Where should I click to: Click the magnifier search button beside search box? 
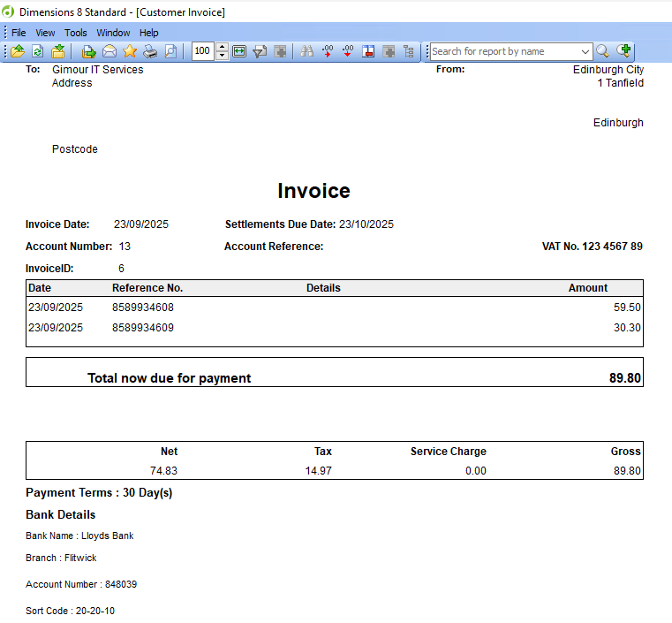(x=603, y=51)
